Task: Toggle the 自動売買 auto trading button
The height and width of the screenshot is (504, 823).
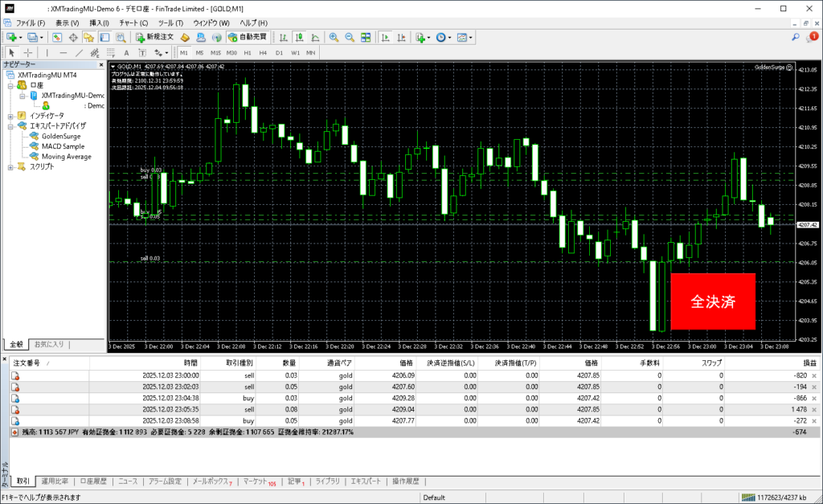Action: 248,37
